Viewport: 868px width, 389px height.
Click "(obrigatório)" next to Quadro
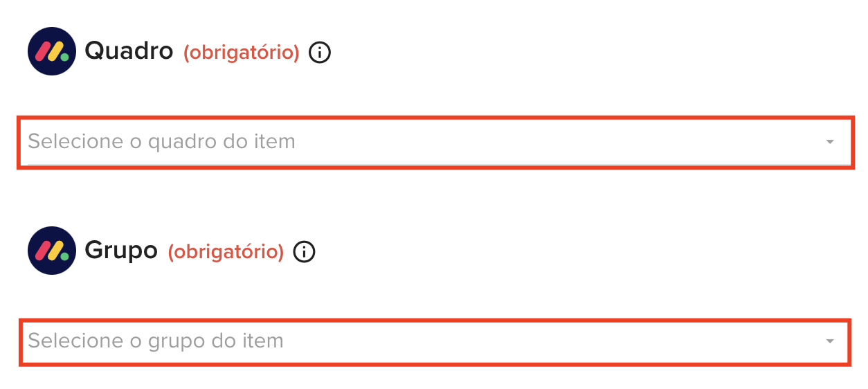click(241, 53)
